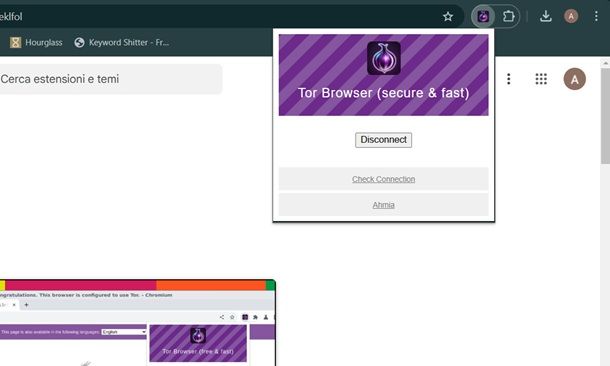Image resolution: width=610 pixels, height=366 pixels.
Task: Click the scrollbar up arrow
Action: pyautogui.click(x=605, y=63)
